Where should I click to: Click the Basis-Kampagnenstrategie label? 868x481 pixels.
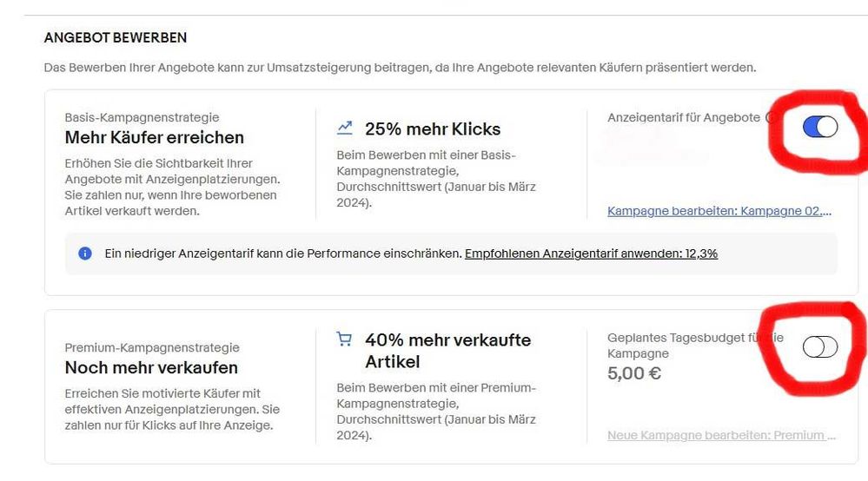coord(142,117)
